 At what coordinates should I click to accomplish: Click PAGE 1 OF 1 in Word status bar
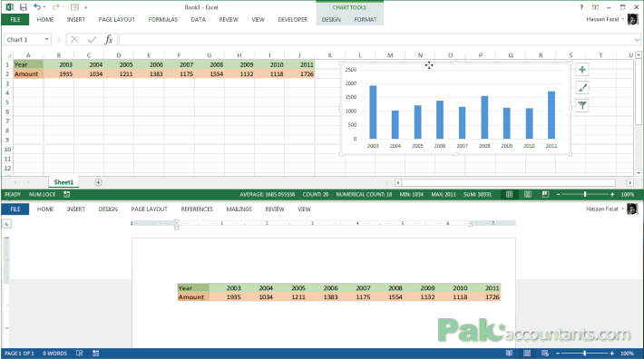pos(19,354)
